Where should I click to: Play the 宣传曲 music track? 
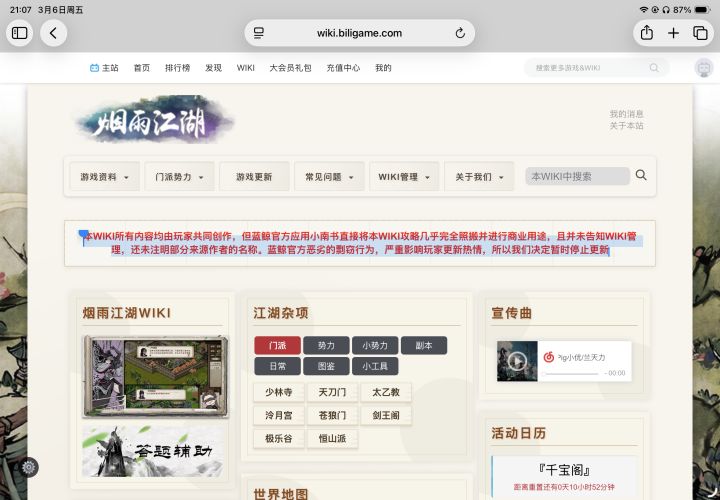click(x=517, y=361)
